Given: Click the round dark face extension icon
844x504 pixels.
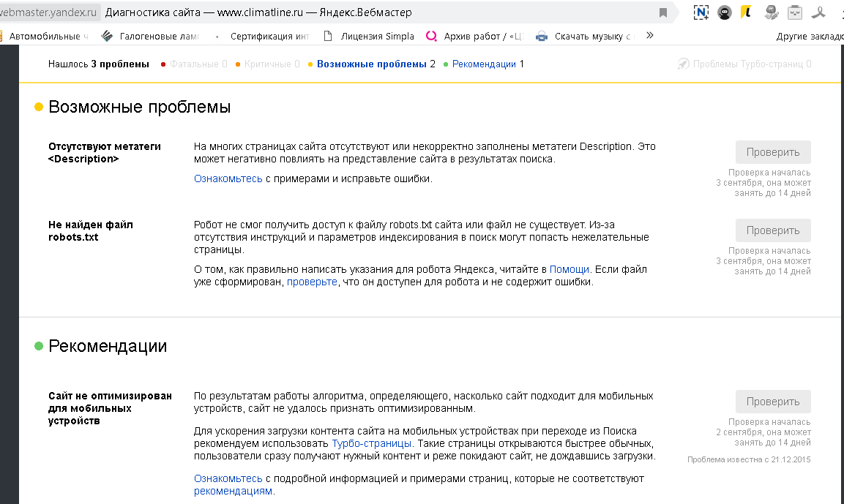Looking at the screenshot, I should 725,12.
